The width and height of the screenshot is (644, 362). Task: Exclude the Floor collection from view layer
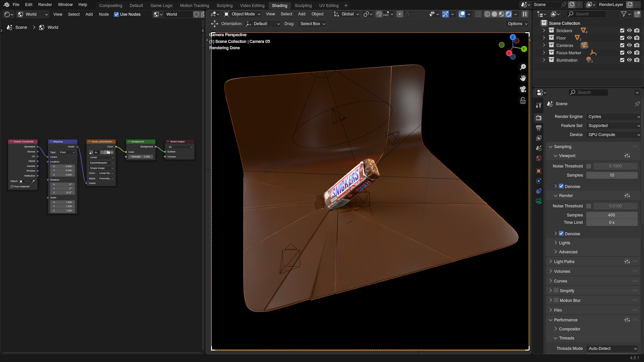[x=622, y=38]
